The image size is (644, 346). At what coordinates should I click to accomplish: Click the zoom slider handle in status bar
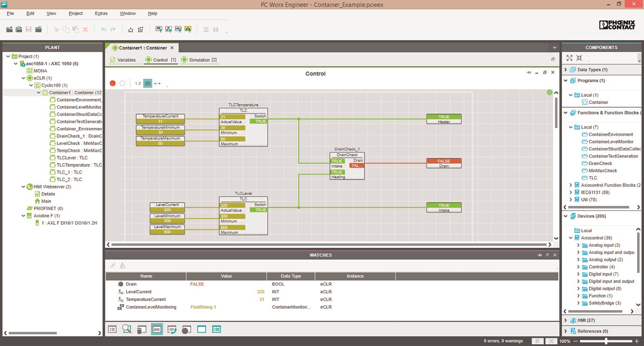606,341
